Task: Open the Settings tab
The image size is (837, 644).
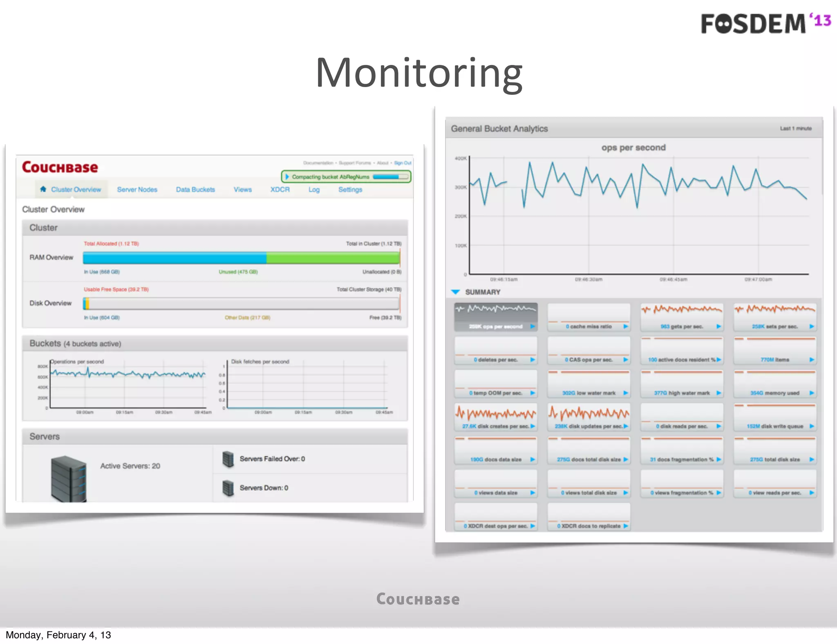Action: tap(350, 189)
